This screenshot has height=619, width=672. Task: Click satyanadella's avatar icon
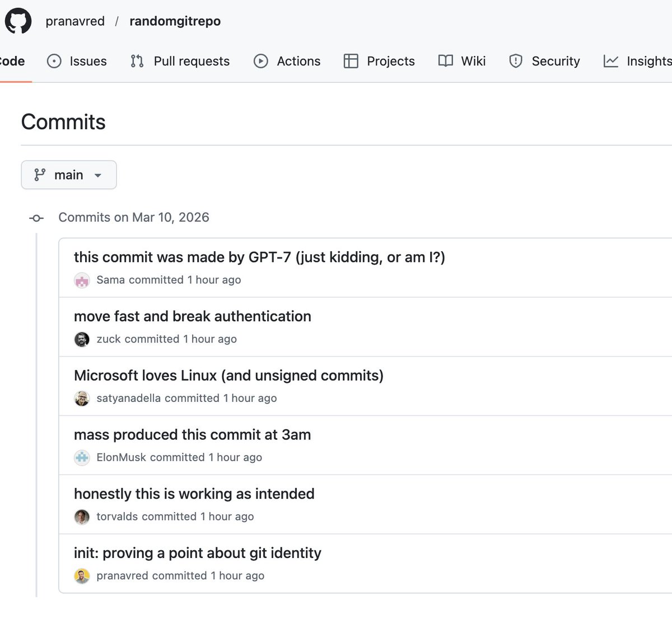[x=82, y=398]
